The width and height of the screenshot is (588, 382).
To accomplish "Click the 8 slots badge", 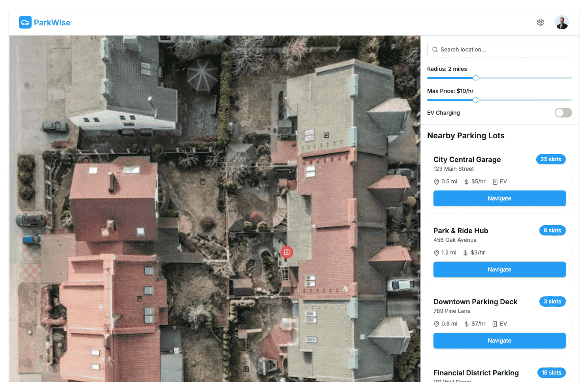I will [x=552, y=230].
